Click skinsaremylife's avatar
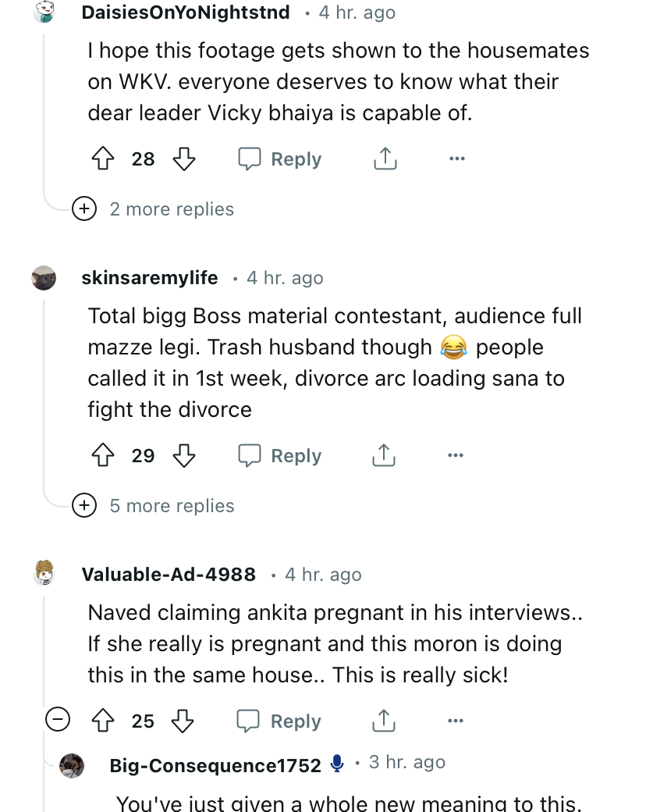Image resolution: width=646 pixels, height=812 pixels. 44,278
